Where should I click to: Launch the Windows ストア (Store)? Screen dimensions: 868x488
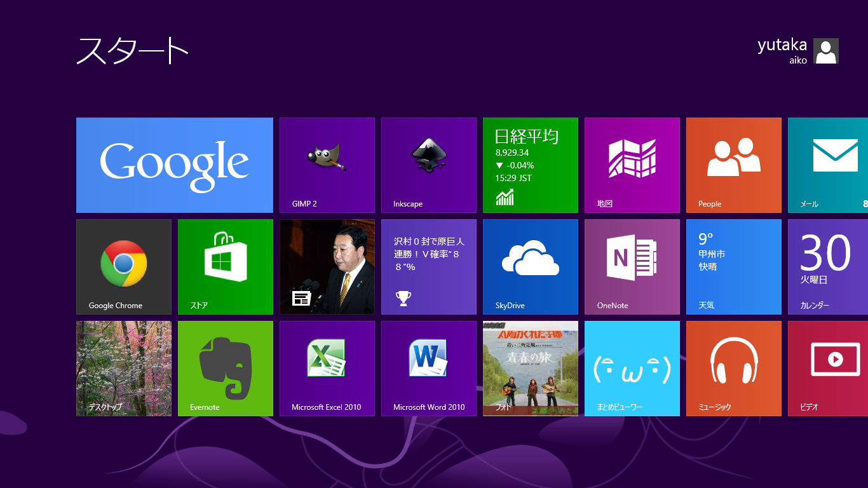pos(225,267)
